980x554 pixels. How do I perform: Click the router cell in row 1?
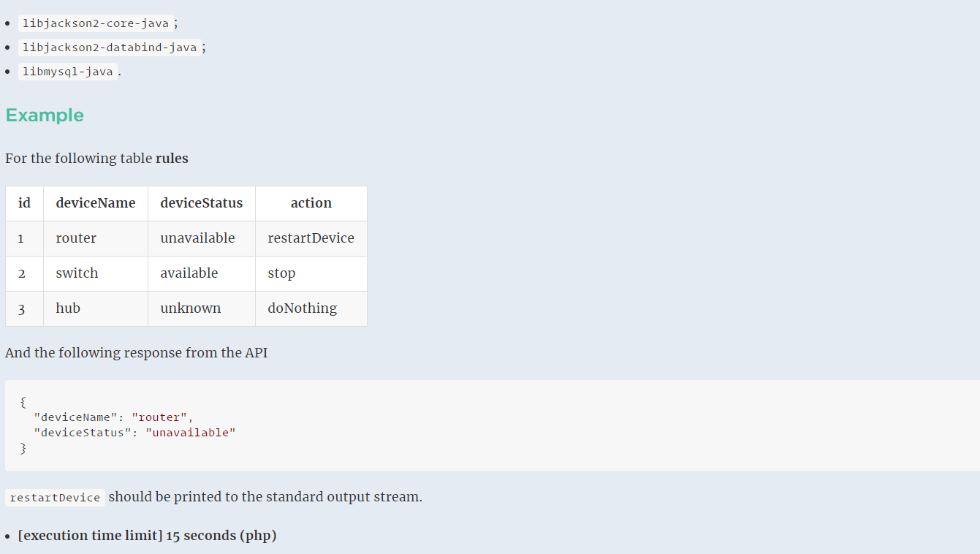[75, 238]
